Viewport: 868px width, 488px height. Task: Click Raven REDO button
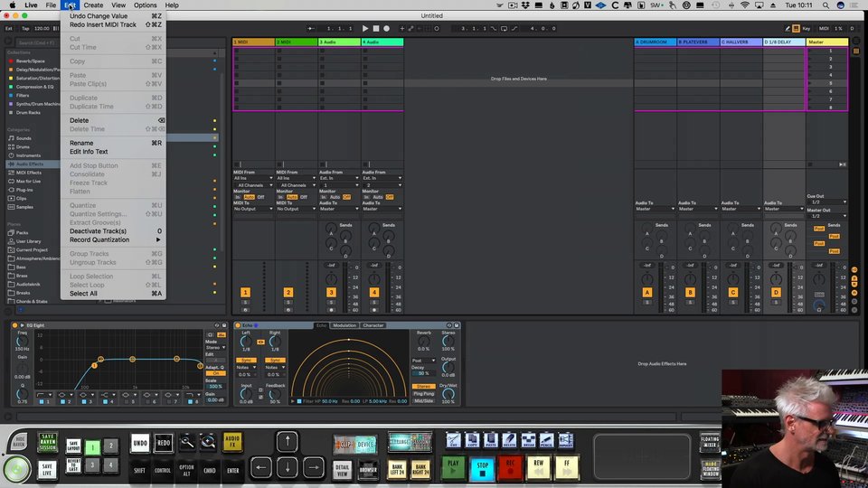point(164,443)
